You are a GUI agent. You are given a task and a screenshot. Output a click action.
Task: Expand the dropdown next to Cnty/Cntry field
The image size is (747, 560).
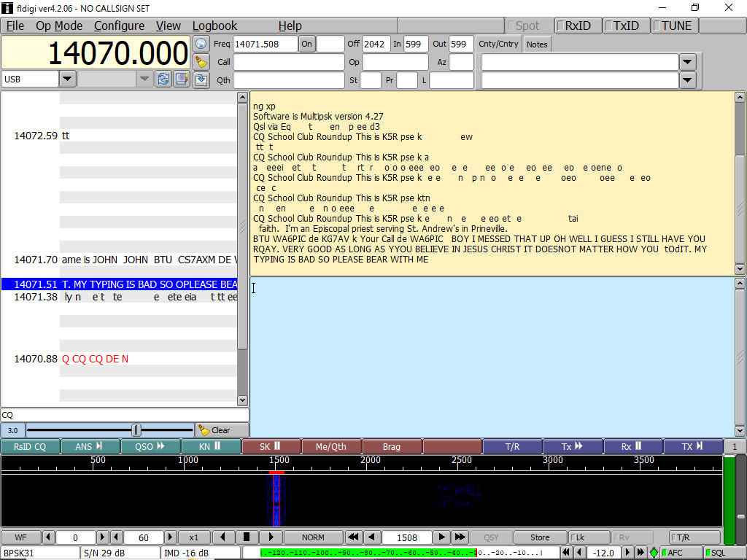click(x=687, y=62)
